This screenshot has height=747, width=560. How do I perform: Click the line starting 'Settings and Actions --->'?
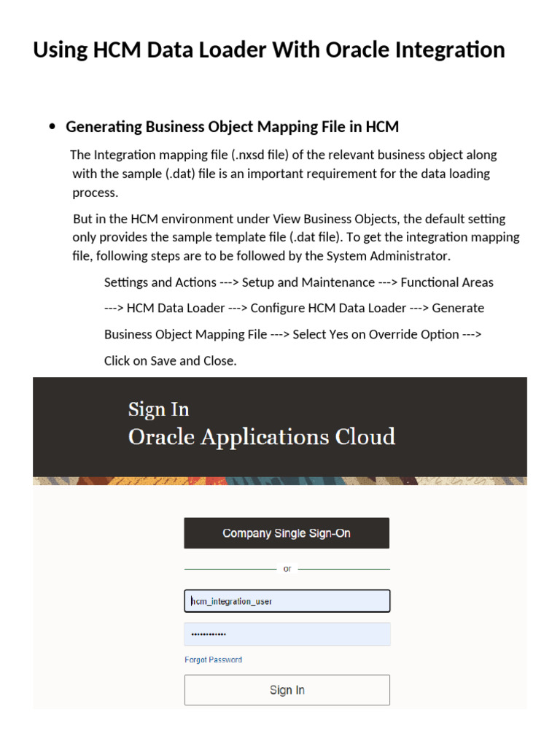tap(298, 282)
